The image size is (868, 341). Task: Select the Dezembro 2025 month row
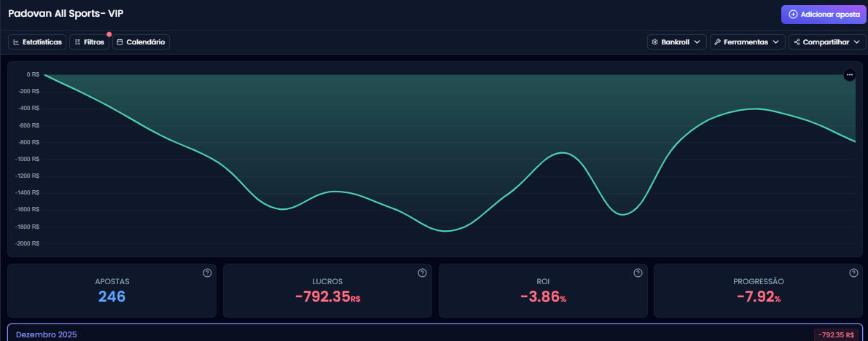434,333
